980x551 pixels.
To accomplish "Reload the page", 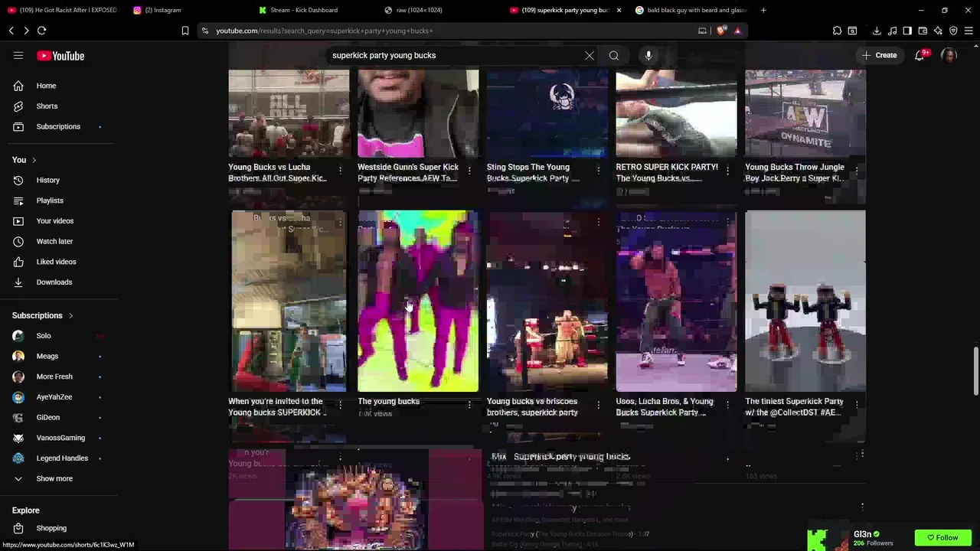I will pyautogui.click(x=41, y=31).
